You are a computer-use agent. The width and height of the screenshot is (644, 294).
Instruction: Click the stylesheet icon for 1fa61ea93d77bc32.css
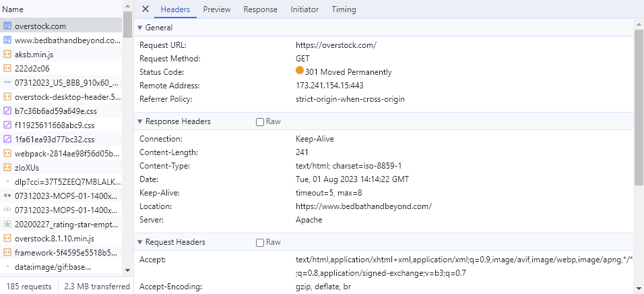pyautogui.click(x=7, y=140)
